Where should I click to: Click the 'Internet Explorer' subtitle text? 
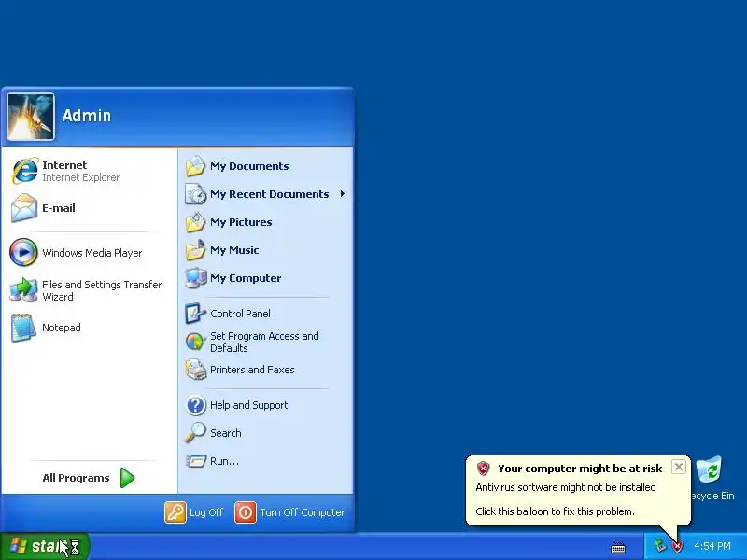80,177
